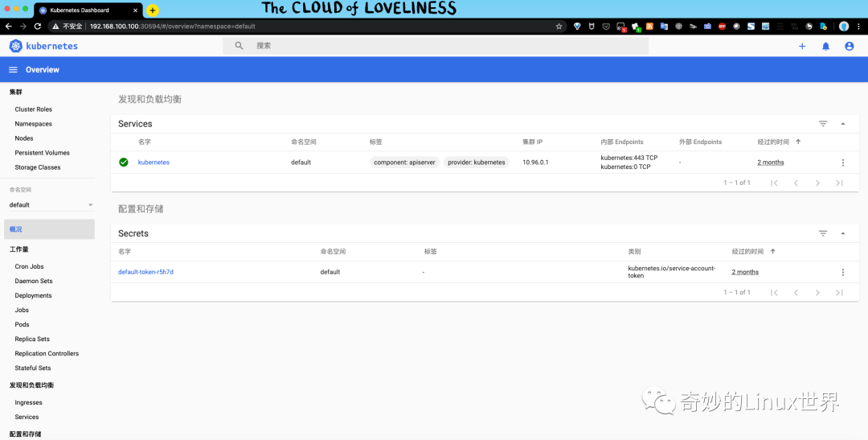Viewport: 868px width, 440px height.
Task: Click the component: apiserver label chip
Action: [x=404, y=162]
